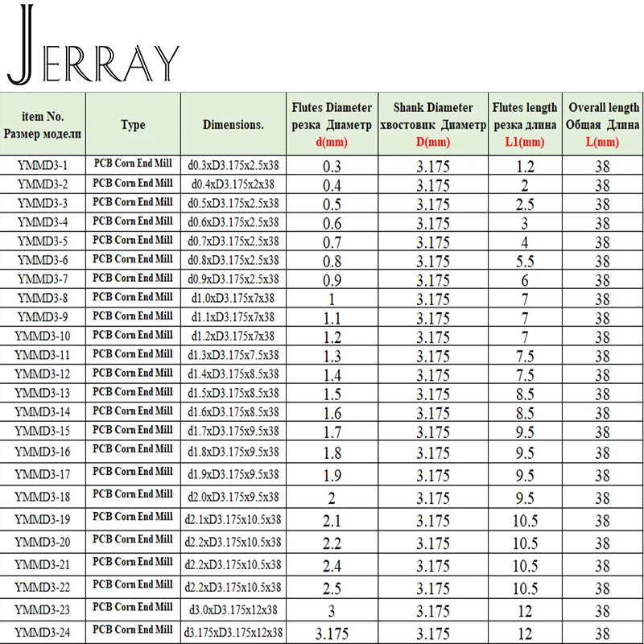The image size is (644, 644).
Task: Select flutes length 8.5 in YMMD3-14 row
Action: [x=525, y=413]
